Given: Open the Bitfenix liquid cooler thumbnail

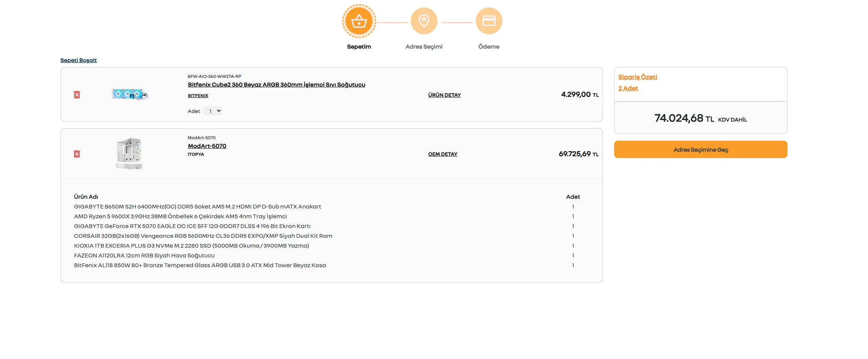Looking at the screenshot, I should click(x=130, y=94).
